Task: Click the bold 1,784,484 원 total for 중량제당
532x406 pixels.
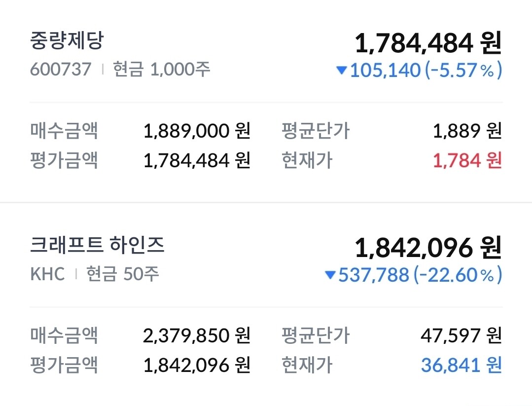Action: tap(427, 43)
